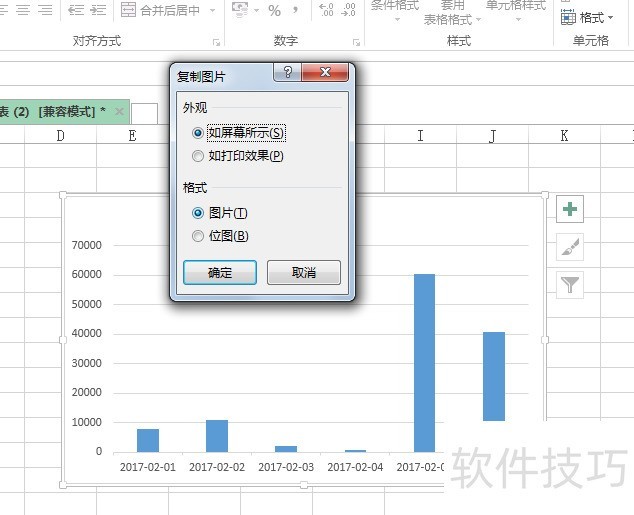Open the 对齐方式 dialog launcher
The width and height of the screenshot is (634, 515).
click(x=217, y=42)
